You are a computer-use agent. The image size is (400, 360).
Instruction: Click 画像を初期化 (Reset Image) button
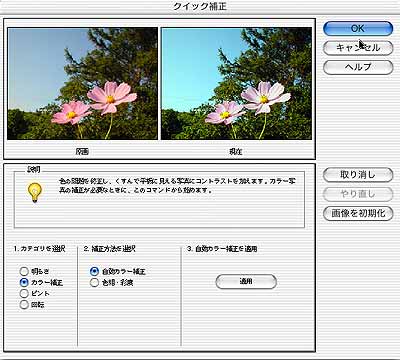coord(358,213)
